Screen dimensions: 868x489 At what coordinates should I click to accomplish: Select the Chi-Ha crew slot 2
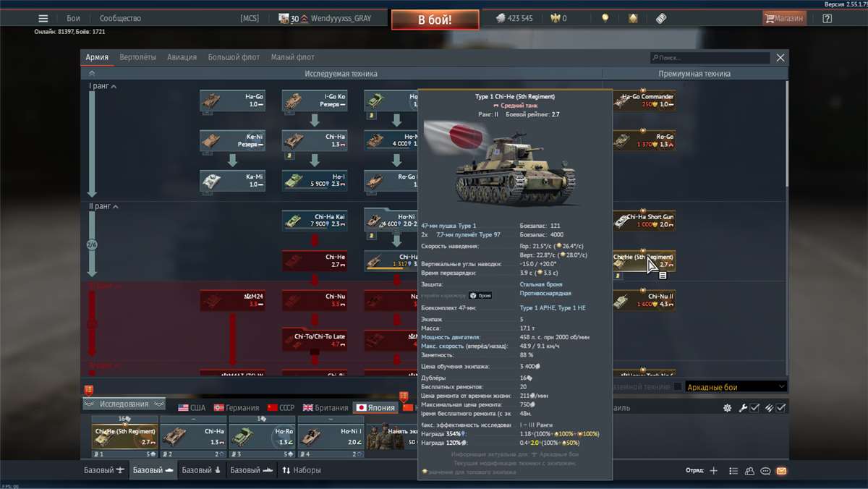click(193, 436)
